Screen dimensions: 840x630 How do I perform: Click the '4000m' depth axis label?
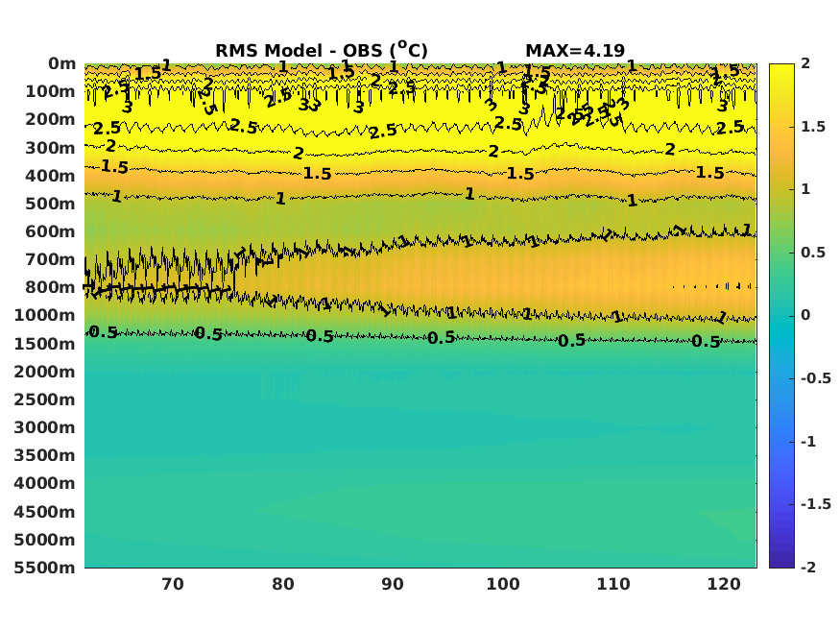coord(45,483)
